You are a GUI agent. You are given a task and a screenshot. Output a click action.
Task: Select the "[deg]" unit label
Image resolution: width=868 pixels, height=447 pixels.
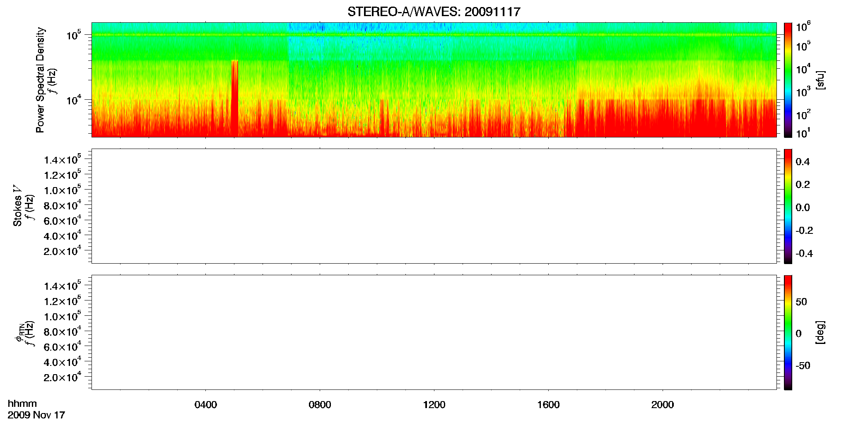(820, 332)
